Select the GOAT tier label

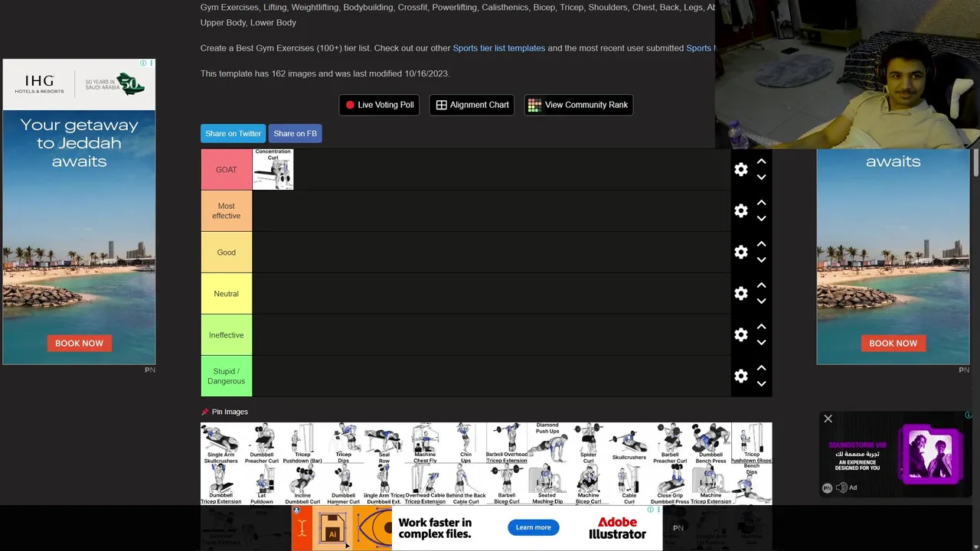pos(227,170)
